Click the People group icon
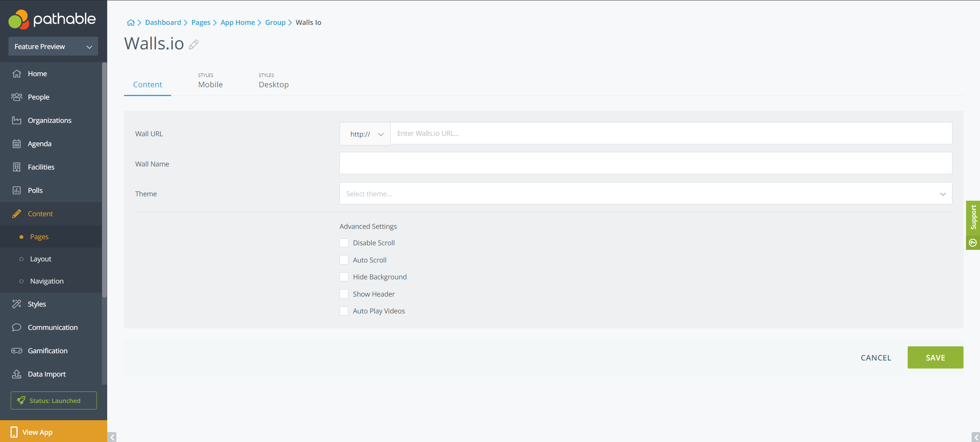980x442 pixels. [x=16, y=97]
